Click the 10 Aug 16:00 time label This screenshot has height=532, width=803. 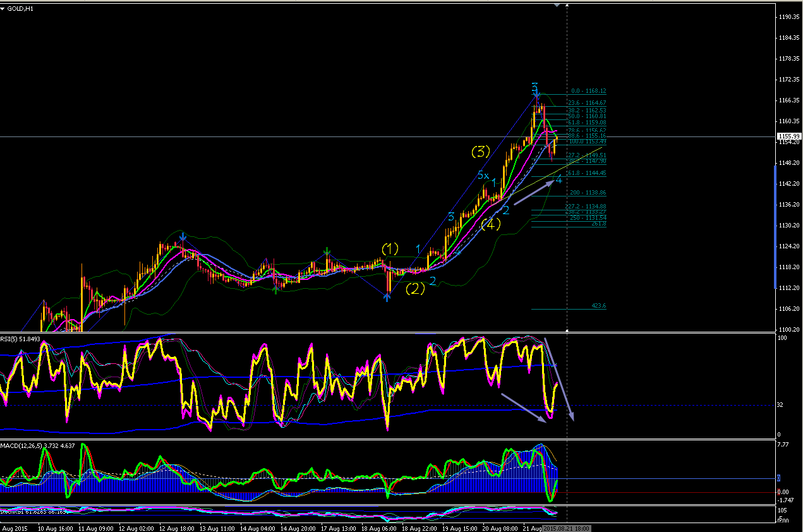point(56,528)
